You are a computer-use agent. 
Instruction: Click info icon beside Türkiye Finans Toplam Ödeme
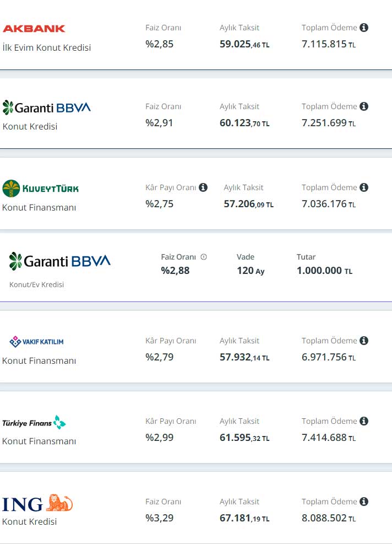pos(364,421)
